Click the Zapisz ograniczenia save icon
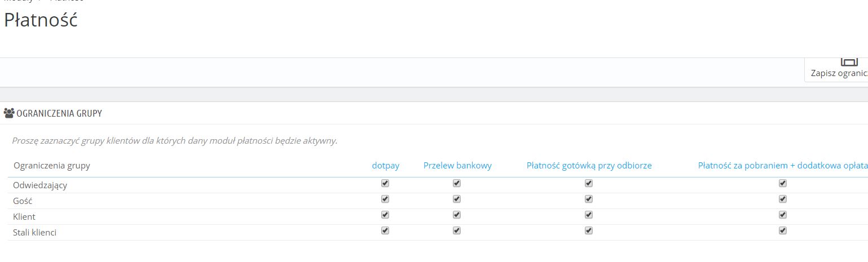This screenshot has height=262, width=868. 849,61
